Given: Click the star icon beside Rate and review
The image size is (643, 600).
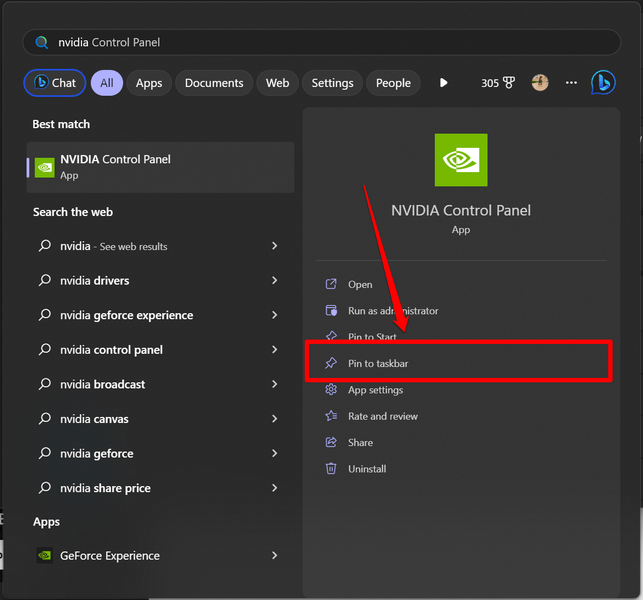Looking at the screenshot, I should 331,416.
